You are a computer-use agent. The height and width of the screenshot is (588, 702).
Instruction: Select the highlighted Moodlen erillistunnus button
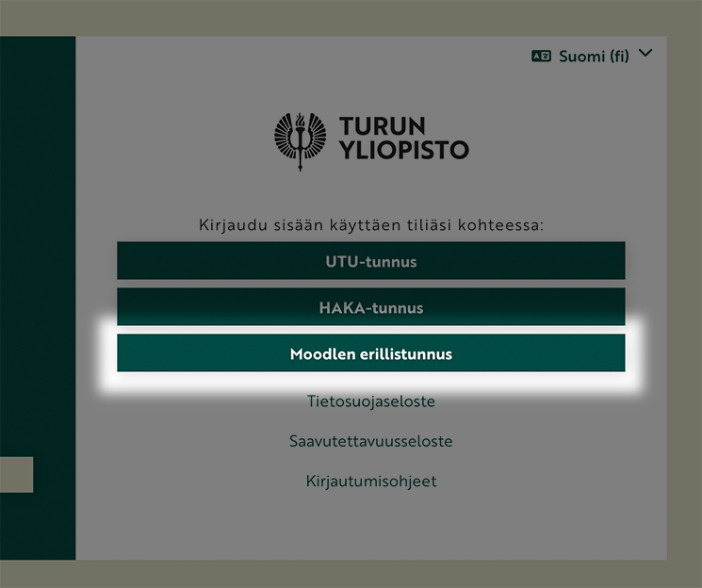[370, 354]
